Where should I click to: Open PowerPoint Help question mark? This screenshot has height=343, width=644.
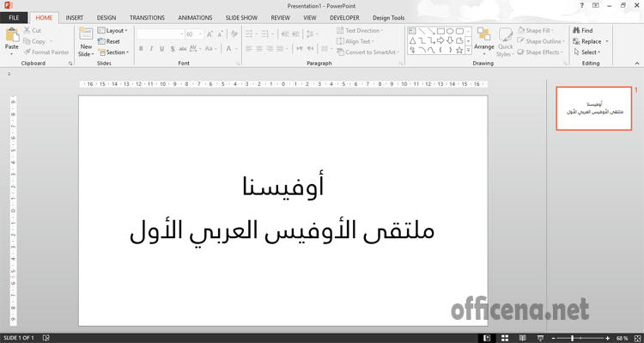tap(581, 6)
